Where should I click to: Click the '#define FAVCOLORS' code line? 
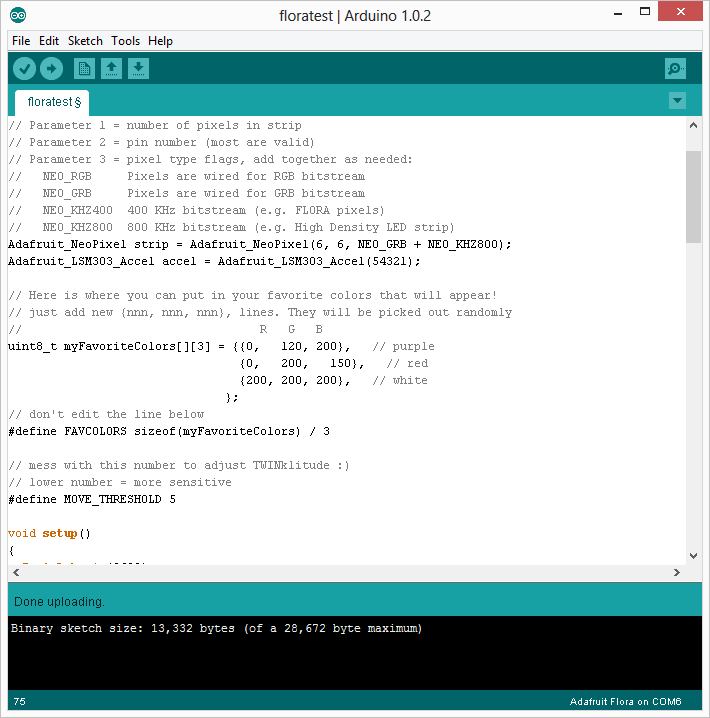[169, 431]
